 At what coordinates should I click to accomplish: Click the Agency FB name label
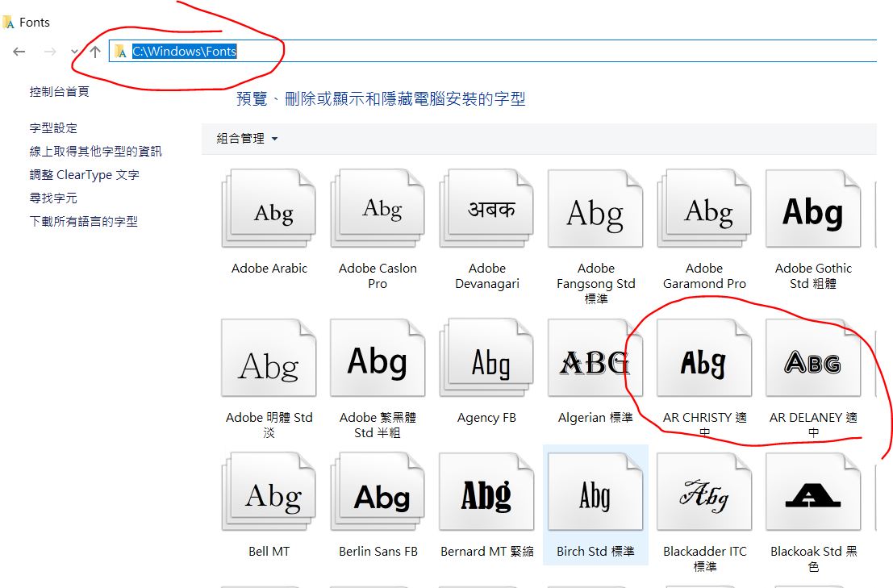[487, 418]
